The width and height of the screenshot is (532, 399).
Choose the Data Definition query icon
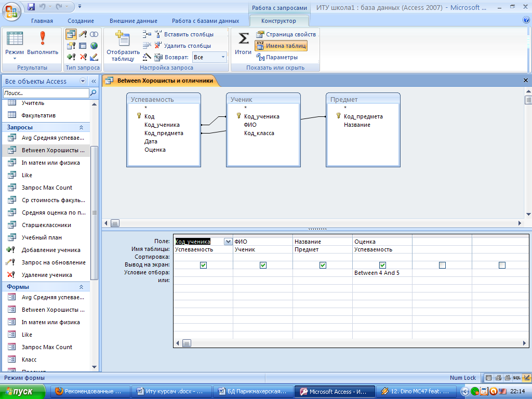(94, 57)
